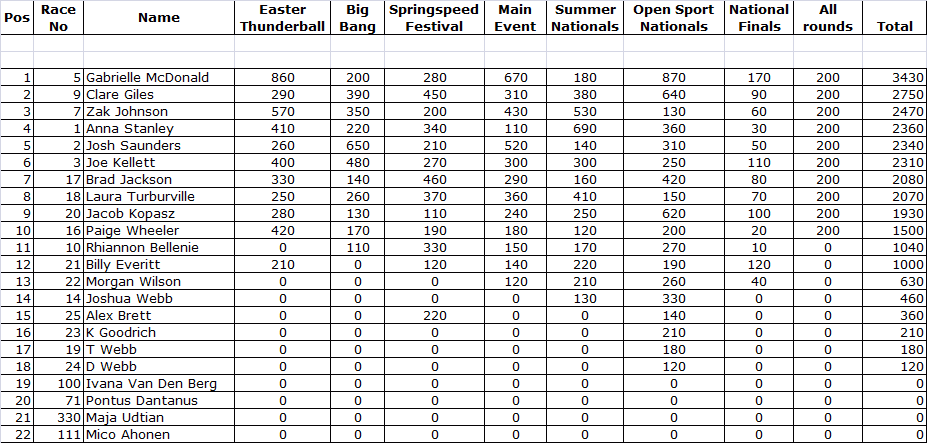This screenshot has height=443, width=927.
Task: Click the Easter Thunderball column header
Action: (x=282, y=18)
